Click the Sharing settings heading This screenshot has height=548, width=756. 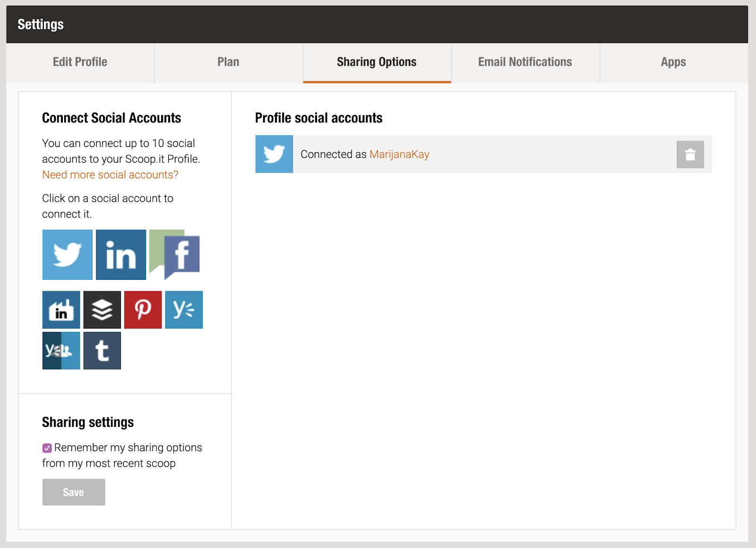(x=88, y=422)
